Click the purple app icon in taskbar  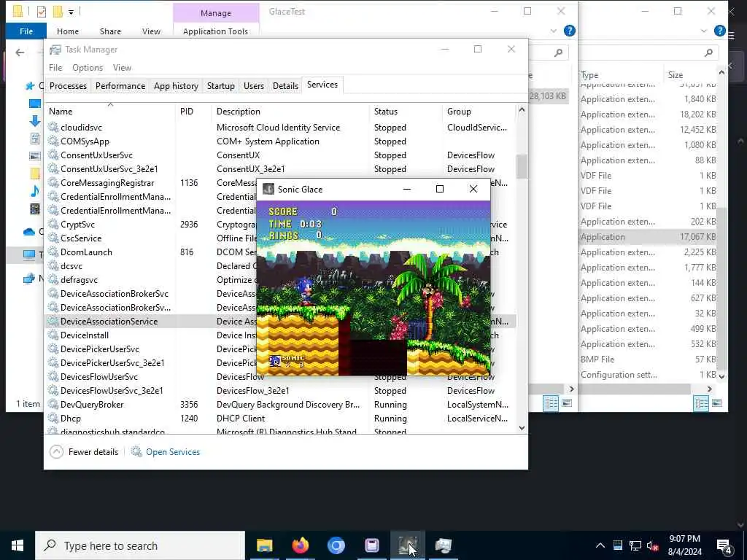pyautogui.click(x=371, y=545)
